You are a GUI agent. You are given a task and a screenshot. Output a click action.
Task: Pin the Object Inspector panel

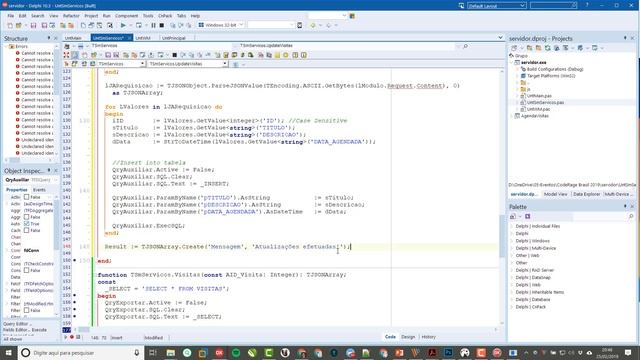click(x=49, y=170)
